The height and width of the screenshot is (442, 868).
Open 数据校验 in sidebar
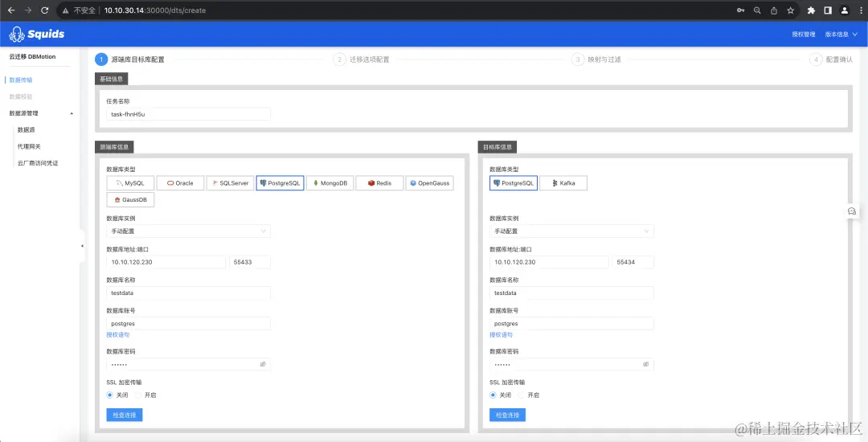pyautogui.click(x=21, y=96)
